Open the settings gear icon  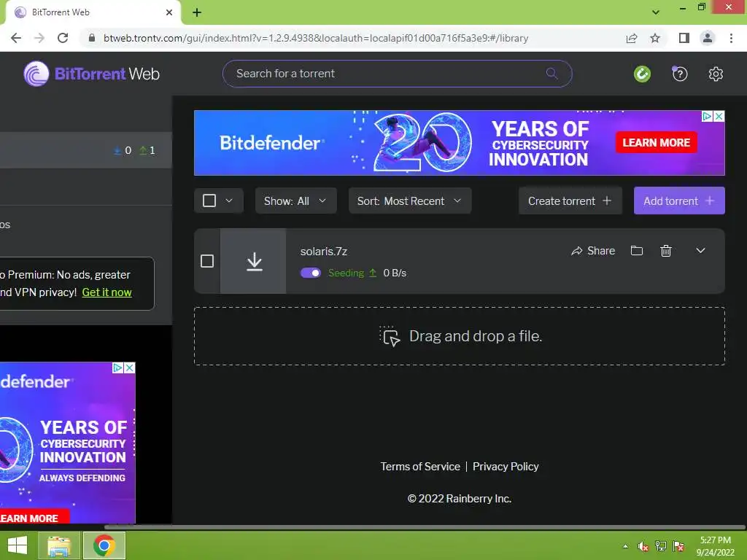coord(716,74)
